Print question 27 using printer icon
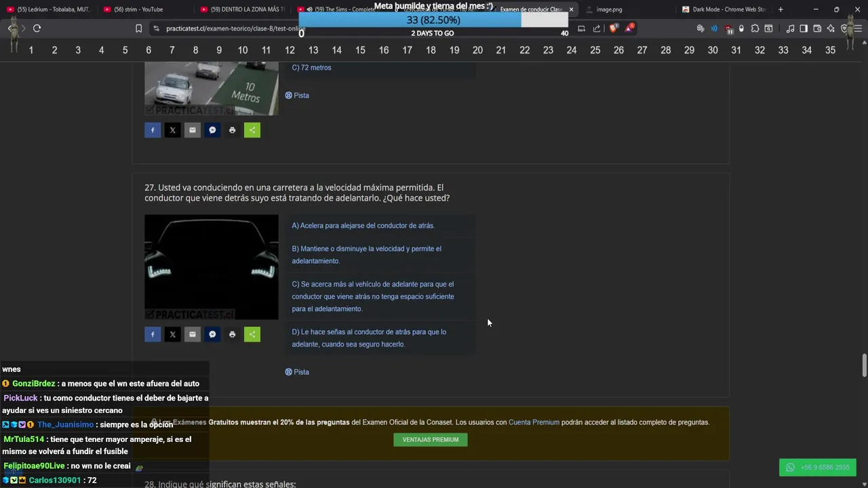 tap(232, 334)
